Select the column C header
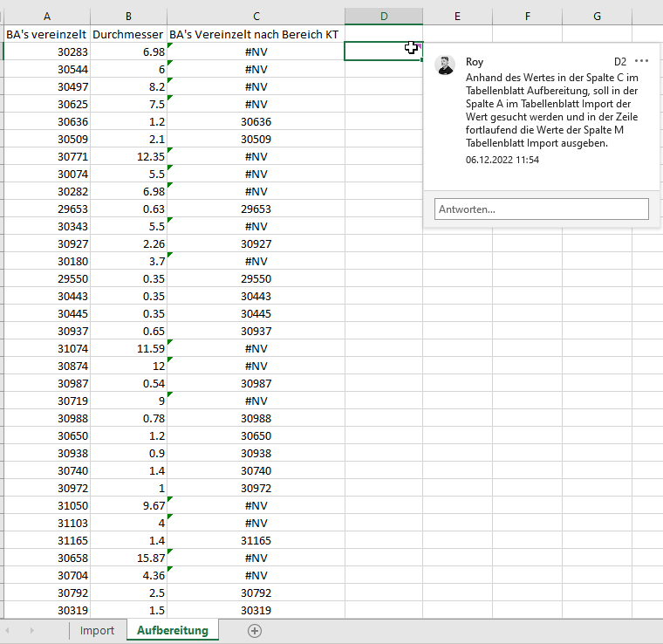This screenshot has height=644, width=663. coord(256,16)
